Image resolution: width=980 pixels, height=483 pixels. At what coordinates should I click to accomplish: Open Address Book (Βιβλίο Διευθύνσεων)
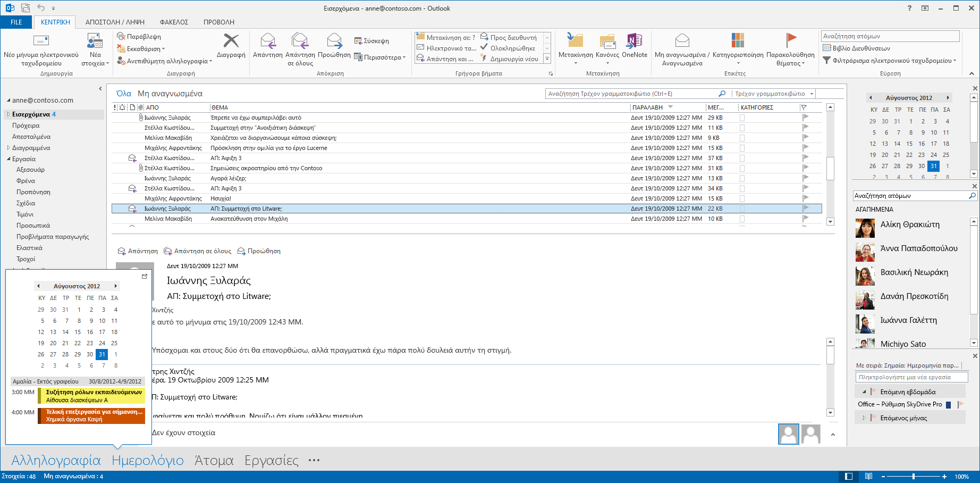click(x=856, y=48)
